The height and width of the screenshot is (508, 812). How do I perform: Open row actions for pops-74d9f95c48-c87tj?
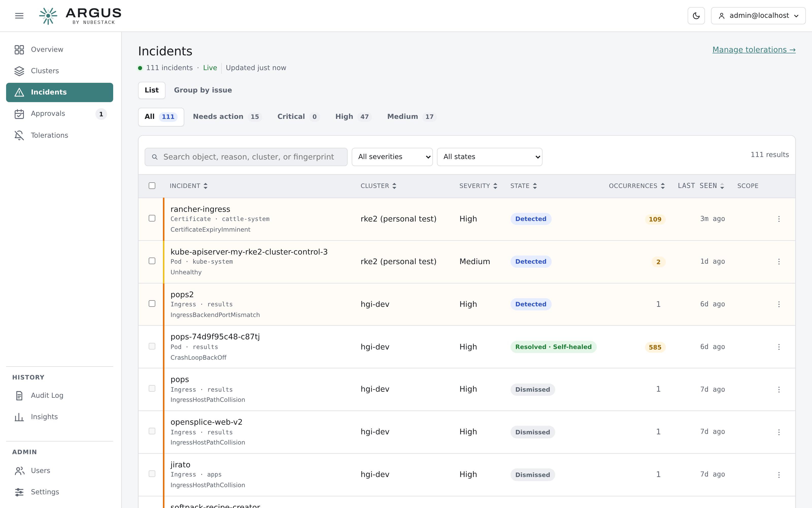click(779, 347)
